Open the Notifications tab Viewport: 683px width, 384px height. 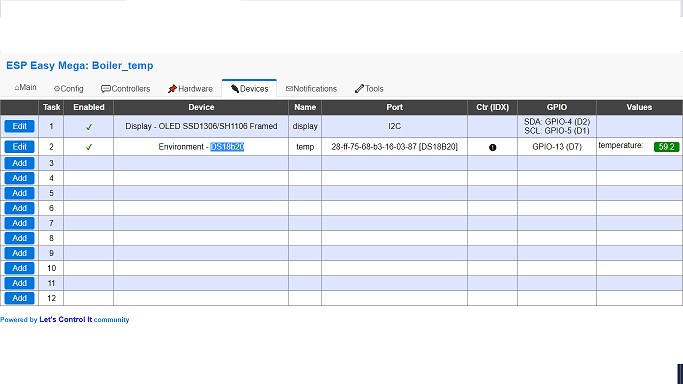click(x=311, y=89)
